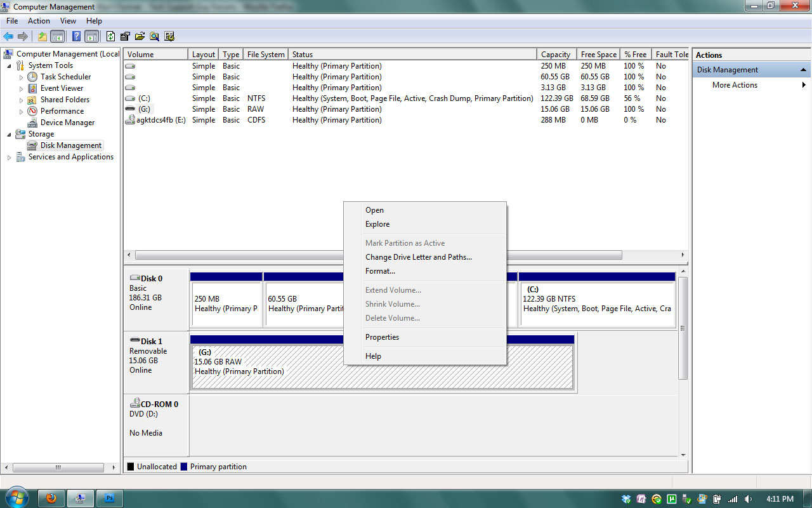Click the Forward arrow toolbar icon

pos(23,36)
